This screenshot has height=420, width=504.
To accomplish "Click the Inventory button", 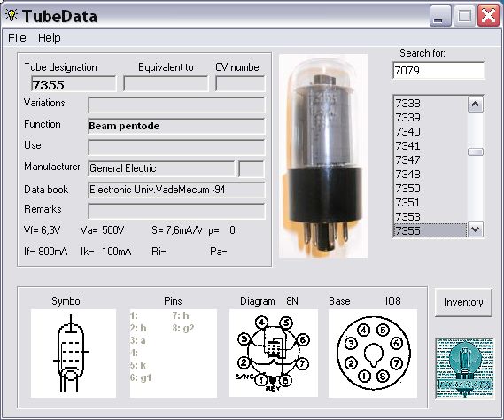I will (x=463, y=302).
